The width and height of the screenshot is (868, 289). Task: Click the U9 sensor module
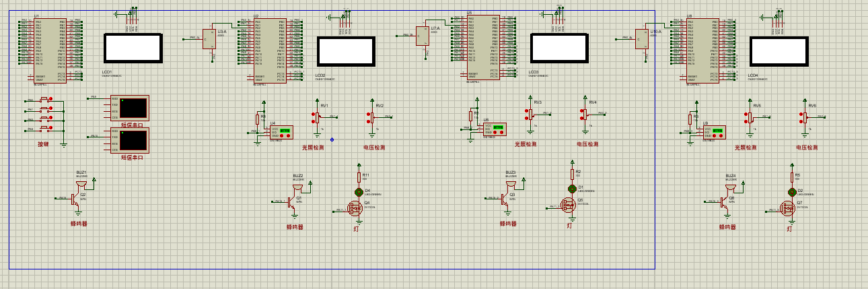(x=714, y=132)
